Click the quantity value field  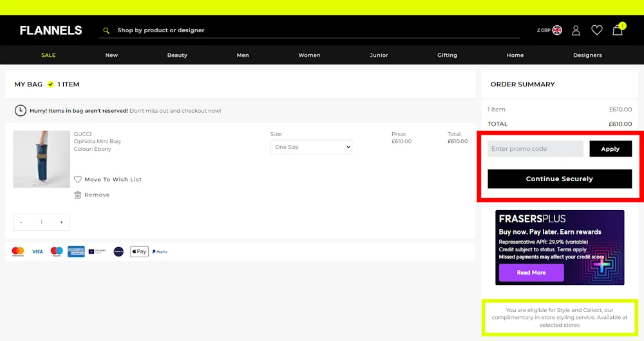click(41, 222)
